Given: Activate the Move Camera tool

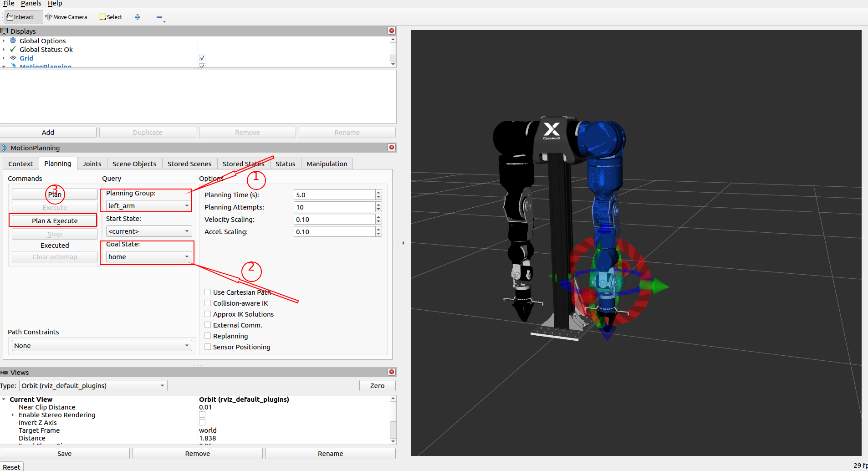Looking at the screenshot, I should 66,17.
